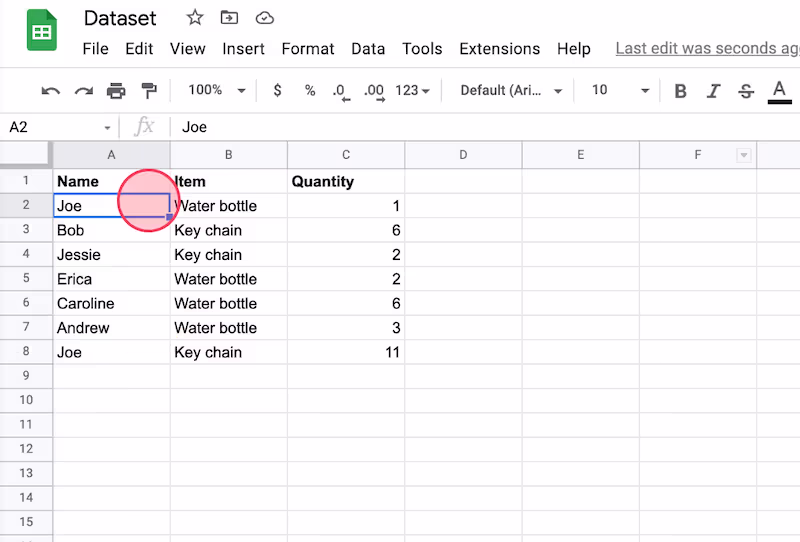Select column C header
Image resolution: width=800 pixels, height=542 pixels.
point(346,155)
